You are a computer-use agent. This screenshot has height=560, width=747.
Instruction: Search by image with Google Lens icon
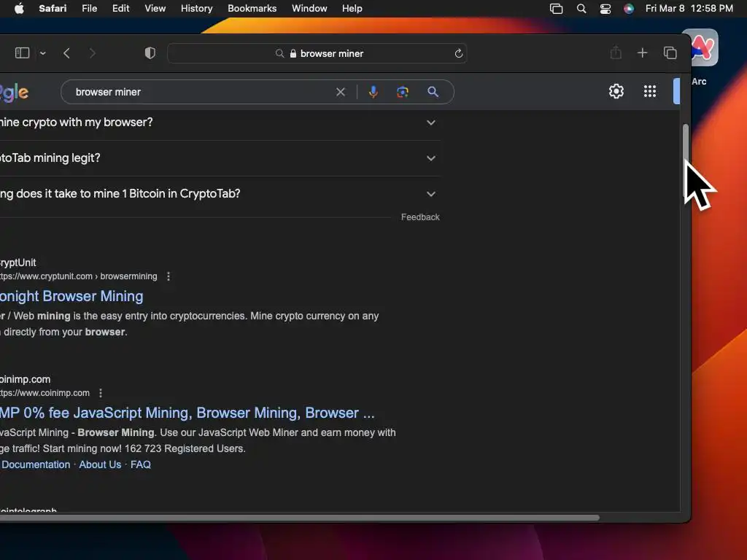[403, 92]
